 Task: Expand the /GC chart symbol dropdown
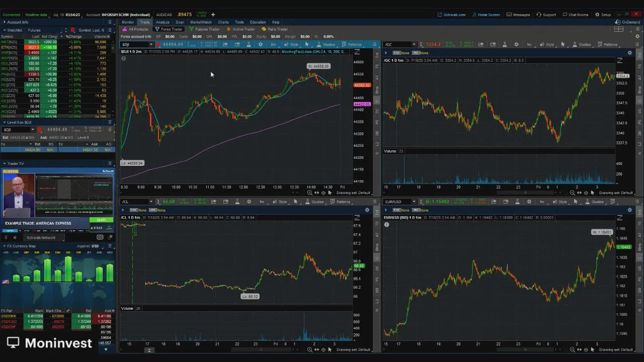coord(414,44)
